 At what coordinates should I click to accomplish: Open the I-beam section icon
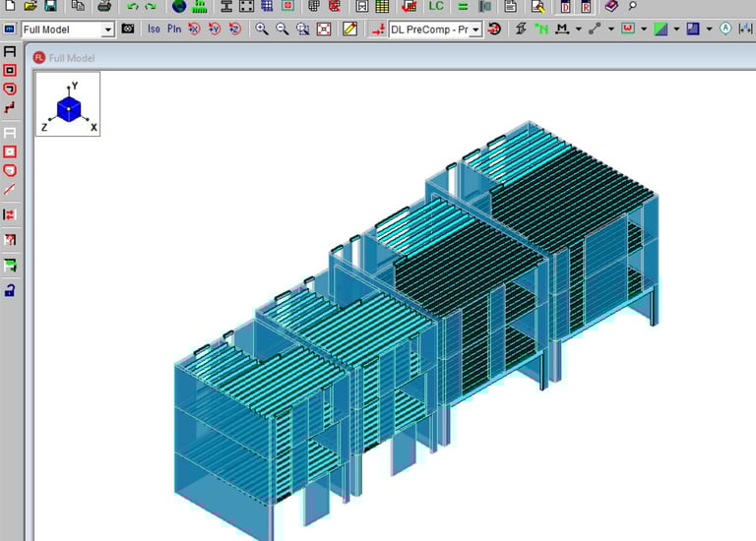[x=226, y=6]
